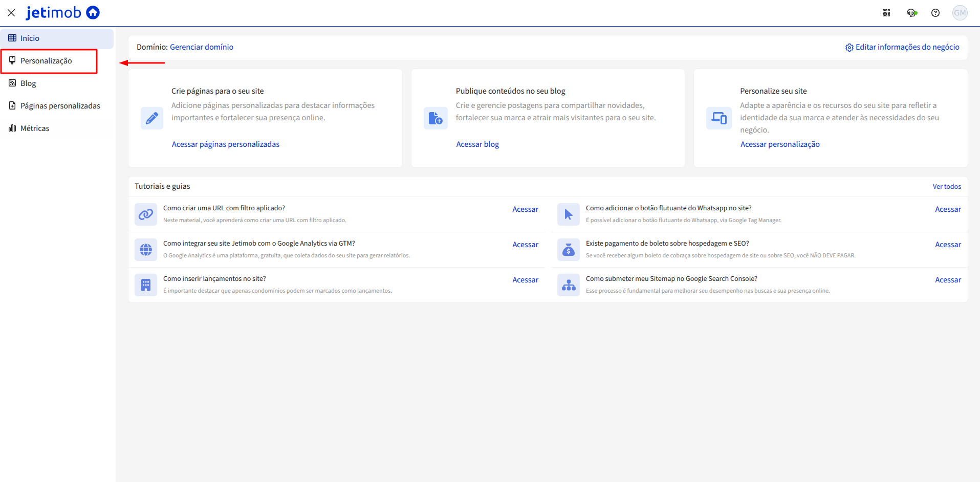This screenshot has height=482, width=980.
Task: Acessar the inserir lançamentos tutorial
Action: (526, 280)
